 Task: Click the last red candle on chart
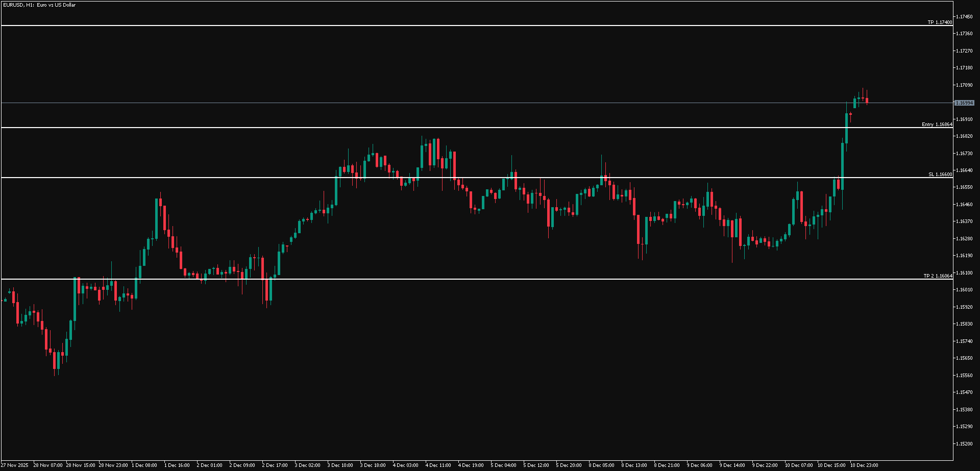(x=867, y=101)
